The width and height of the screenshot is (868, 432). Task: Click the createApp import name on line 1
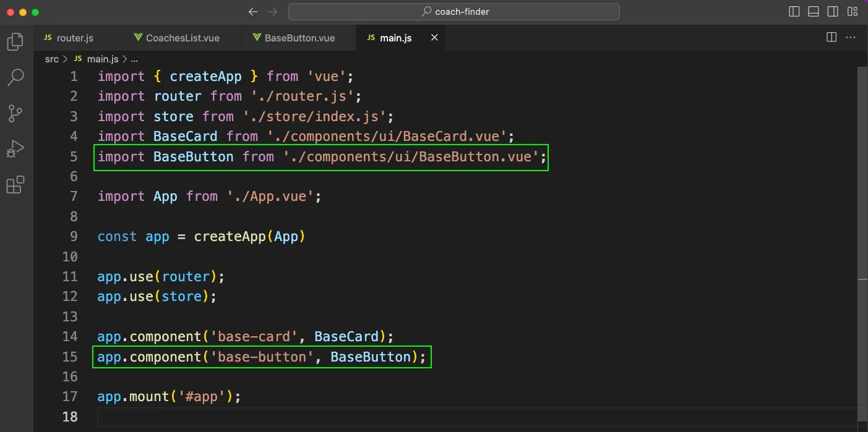coord(206,77)
